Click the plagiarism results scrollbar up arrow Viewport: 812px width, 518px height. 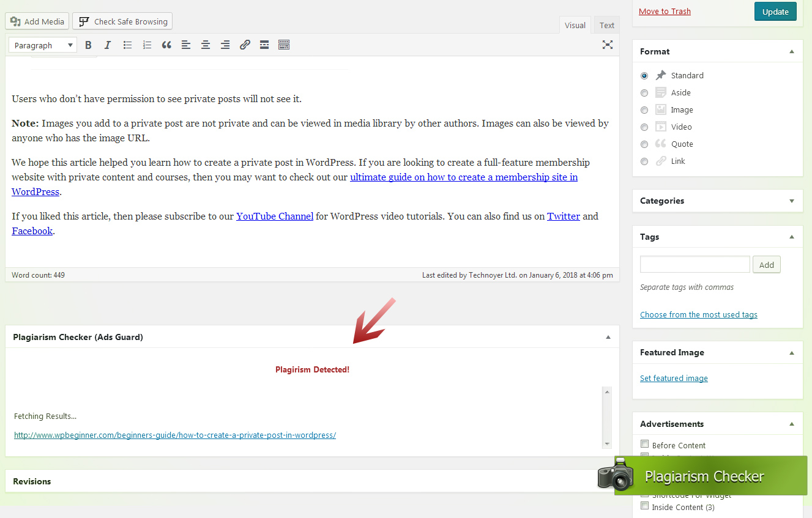(607, 391)
